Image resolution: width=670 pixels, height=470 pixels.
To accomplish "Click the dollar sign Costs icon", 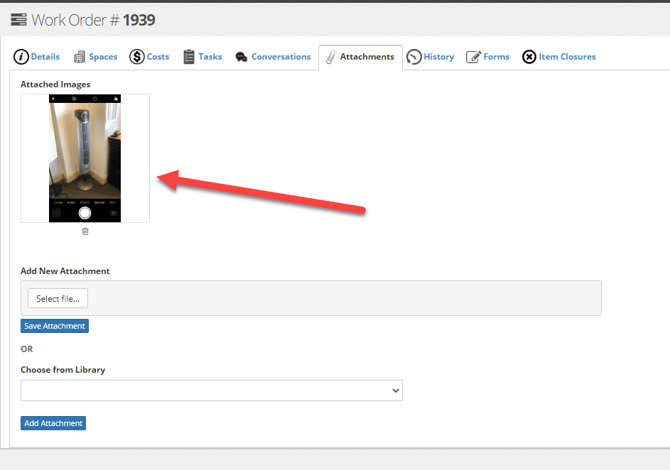I will [x=137, y=57].
